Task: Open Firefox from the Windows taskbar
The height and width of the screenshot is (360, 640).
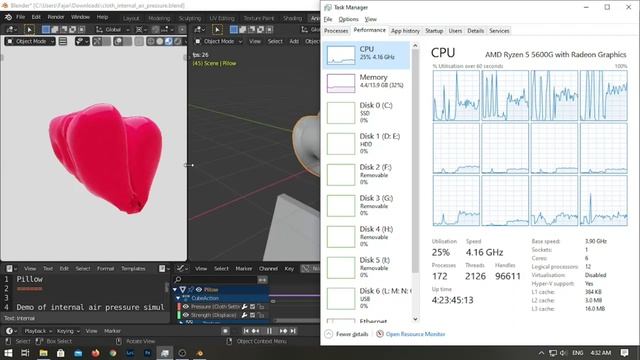Action: [x=96, y=353]
